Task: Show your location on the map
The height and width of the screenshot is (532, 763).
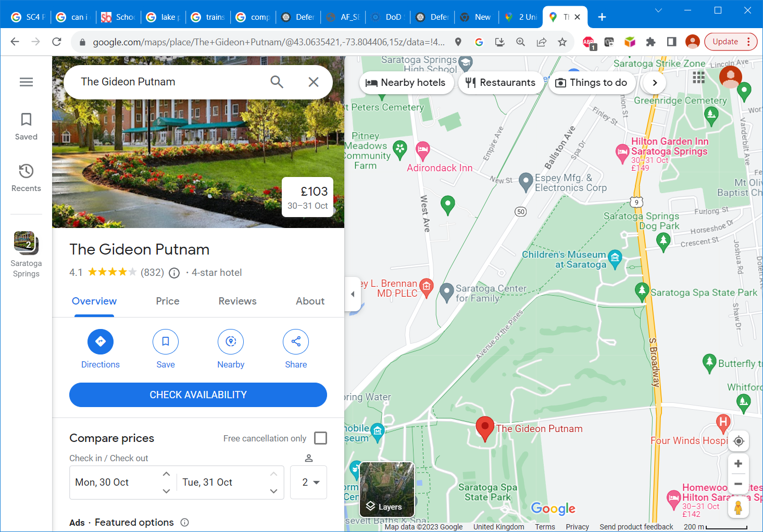Action: 738,441
